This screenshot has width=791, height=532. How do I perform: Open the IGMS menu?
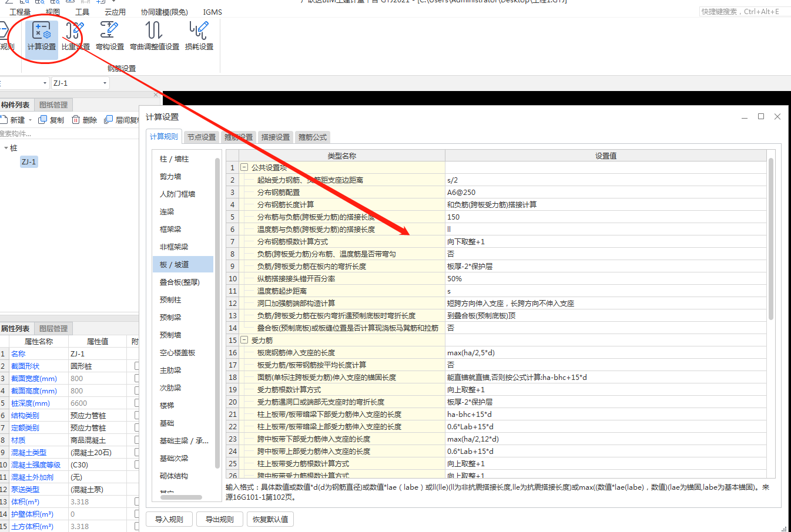click(x=213, y=12)
